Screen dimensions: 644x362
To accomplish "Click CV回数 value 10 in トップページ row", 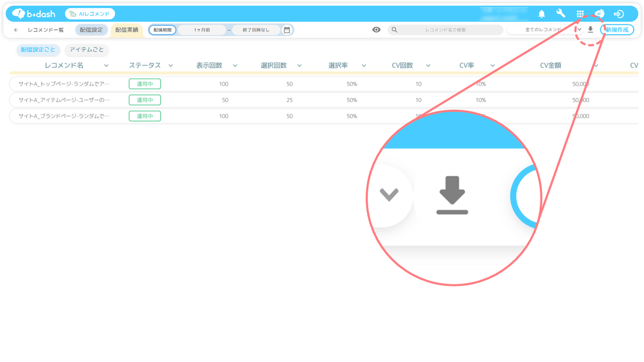I will coord(418,84).
